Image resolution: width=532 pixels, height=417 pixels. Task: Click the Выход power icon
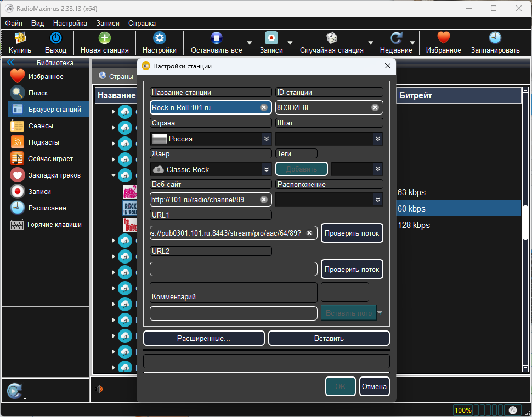coord(55,38)
